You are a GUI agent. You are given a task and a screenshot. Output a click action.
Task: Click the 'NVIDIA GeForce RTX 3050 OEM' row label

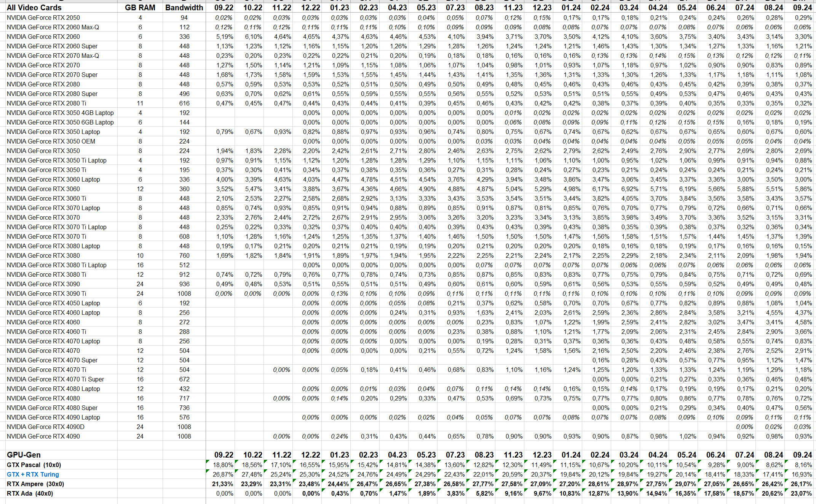[51, 141]
